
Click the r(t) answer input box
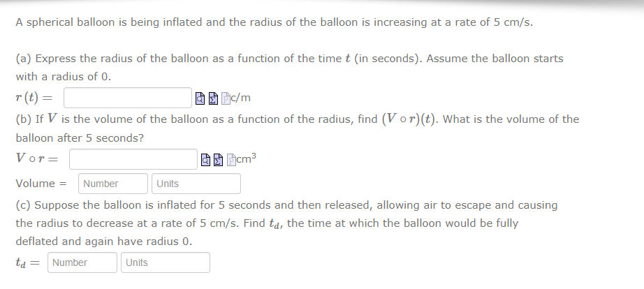(x=129, y=98)
